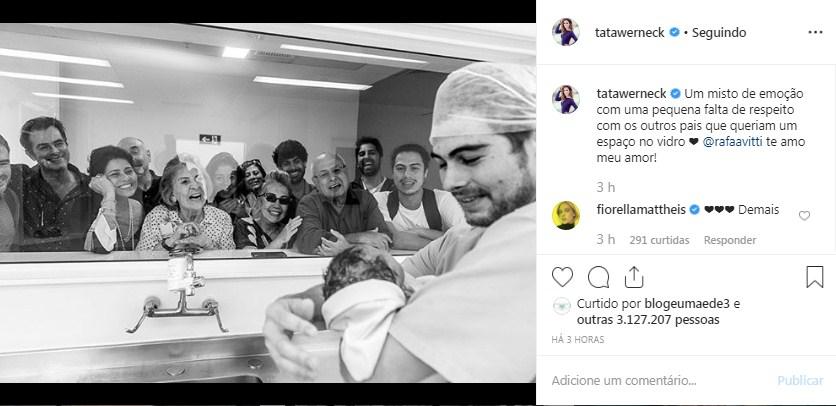Toggle the Seguindo following status

719,33
